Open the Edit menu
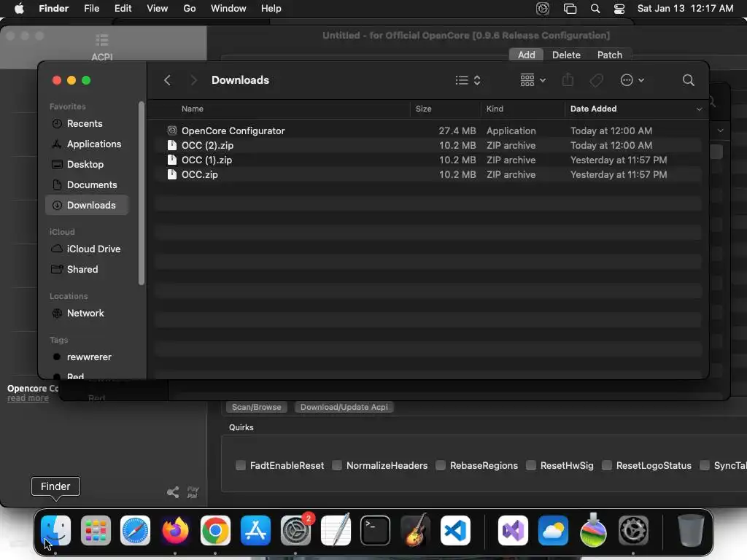Image resolution: width=747 pixels, height=560 pixels. pyautogui.click(x=123, y=9)
